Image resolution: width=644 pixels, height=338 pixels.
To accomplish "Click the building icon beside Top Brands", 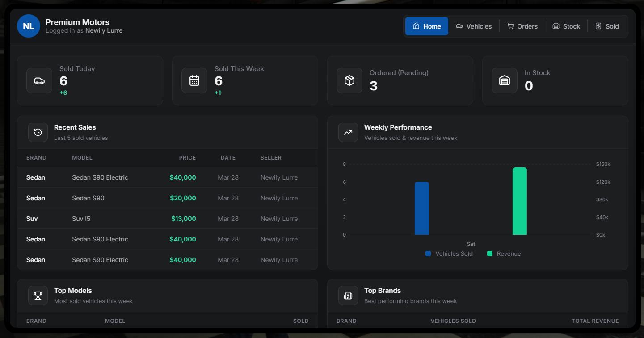I will click(x=348, y=296).
